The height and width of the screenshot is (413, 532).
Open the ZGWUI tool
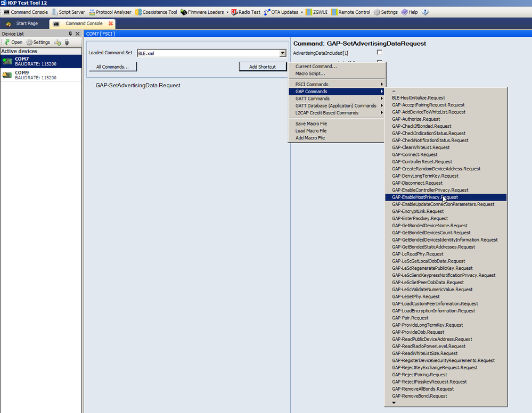(x=316, y=12)
